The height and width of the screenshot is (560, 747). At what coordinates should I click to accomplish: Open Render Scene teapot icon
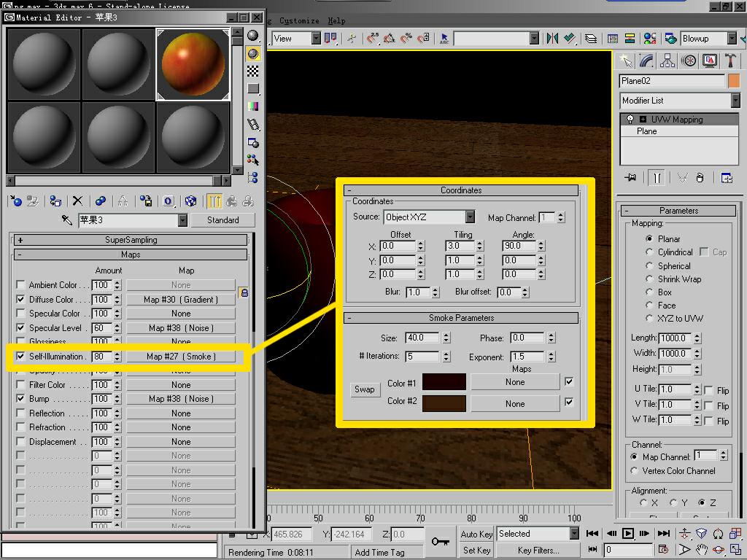pyautogui.click(x=671, y=38)
